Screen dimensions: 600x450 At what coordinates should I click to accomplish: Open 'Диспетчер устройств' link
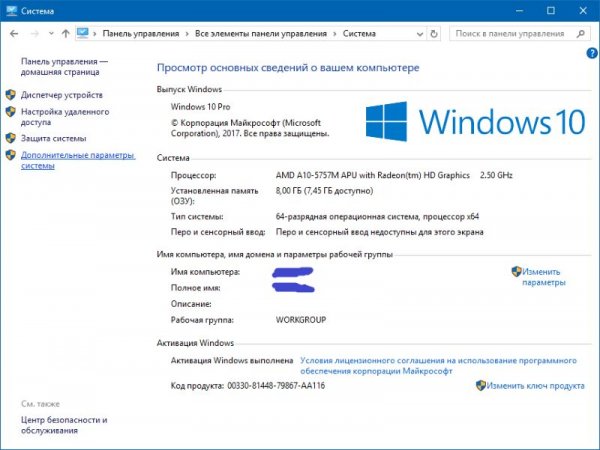coord(62,95)
